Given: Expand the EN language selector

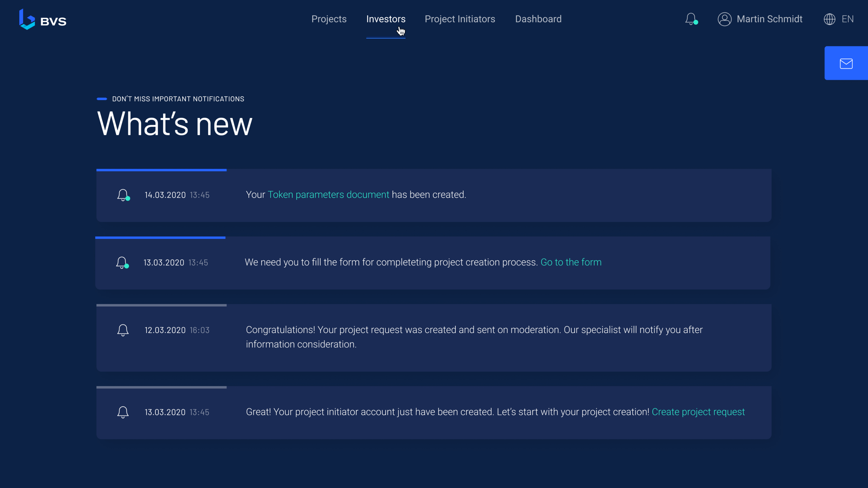Looking at the screenshot, I should [847, 19].
